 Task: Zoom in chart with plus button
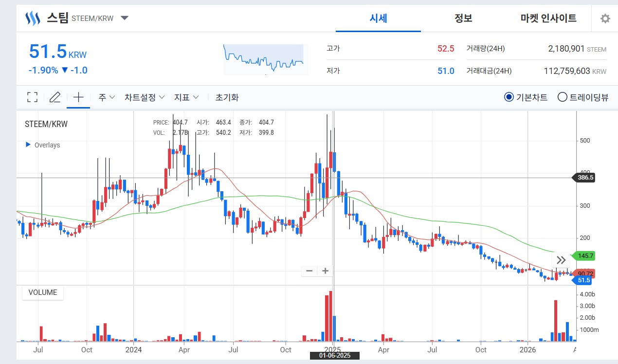tap(325, 271)
